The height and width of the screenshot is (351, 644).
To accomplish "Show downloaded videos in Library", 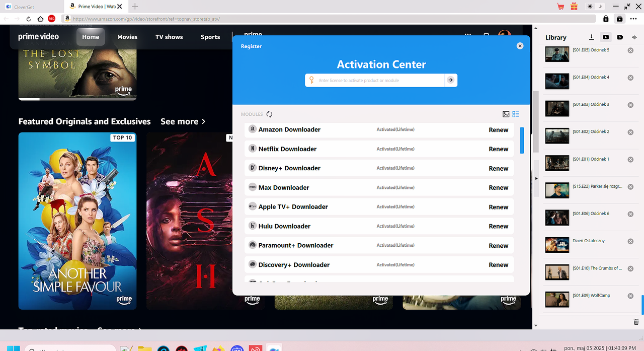I will coord(606,37).
